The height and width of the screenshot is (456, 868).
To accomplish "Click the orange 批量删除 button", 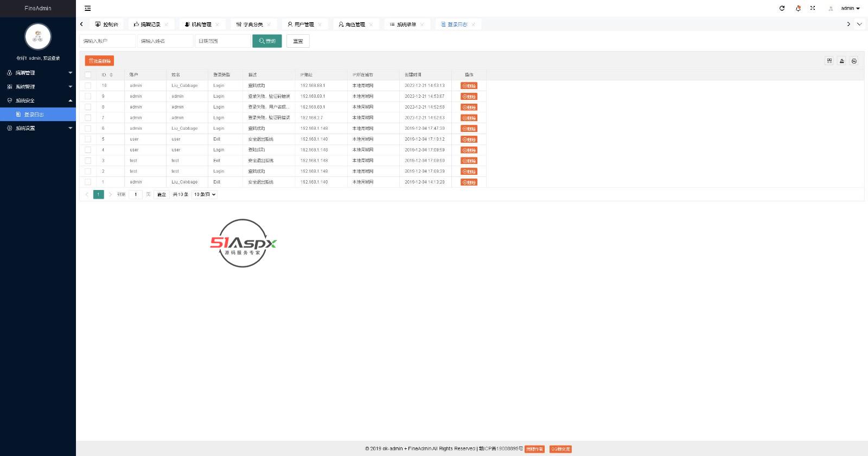I will [x=99, y=61].
